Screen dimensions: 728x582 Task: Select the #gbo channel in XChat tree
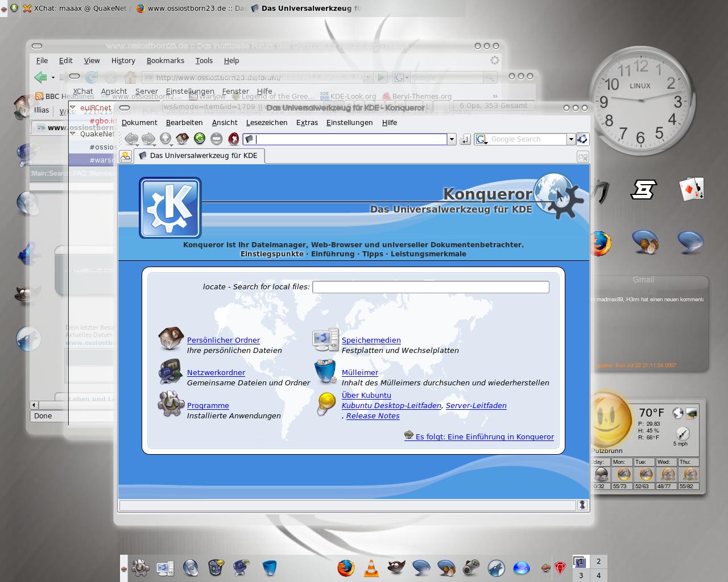click(x=102, y=120)
